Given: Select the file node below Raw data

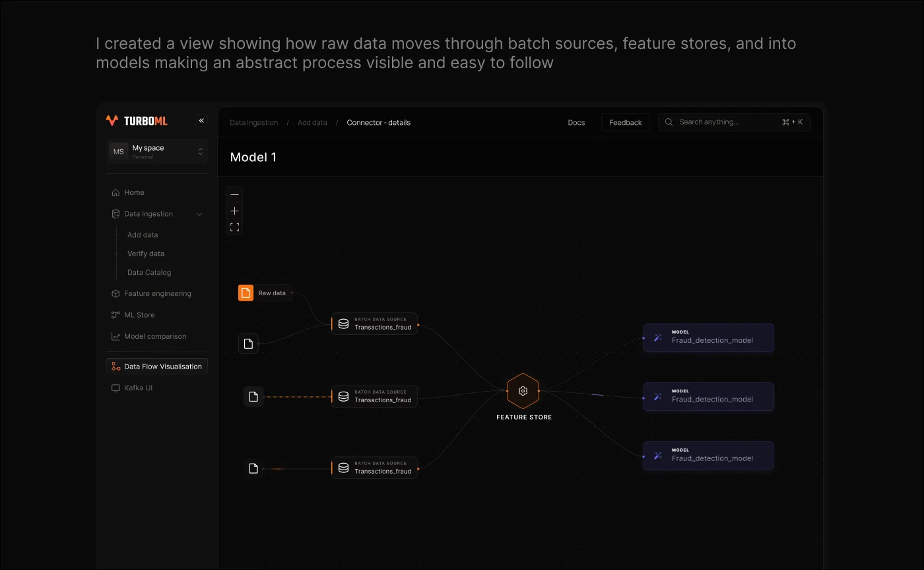Looking at the screenshot, I should coord(248,343).
